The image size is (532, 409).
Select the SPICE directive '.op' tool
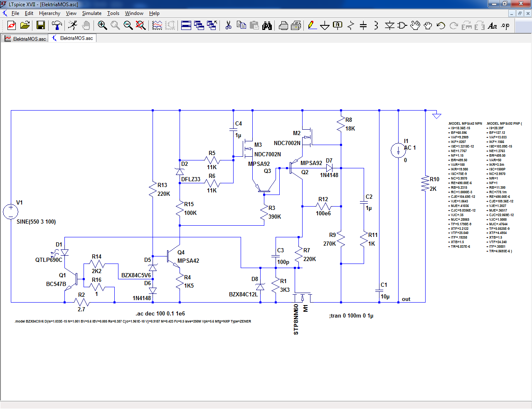coord(505,25)
